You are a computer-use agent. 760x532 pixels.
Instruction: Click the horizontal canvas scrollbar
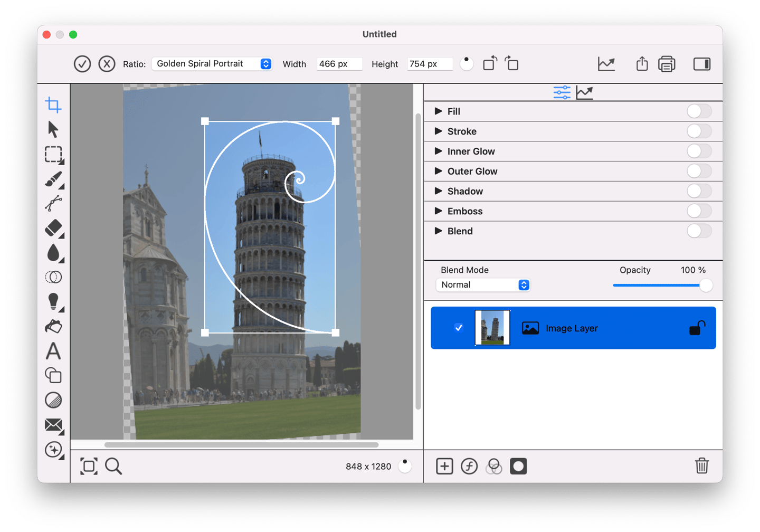click(x=241, y=445)
